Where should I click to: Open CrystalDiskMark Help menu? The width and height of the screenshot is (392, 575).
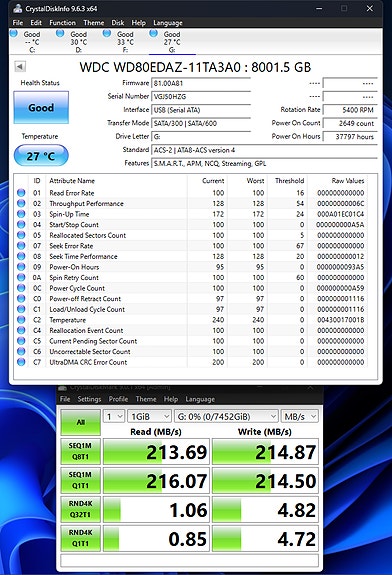coord(171,399)
